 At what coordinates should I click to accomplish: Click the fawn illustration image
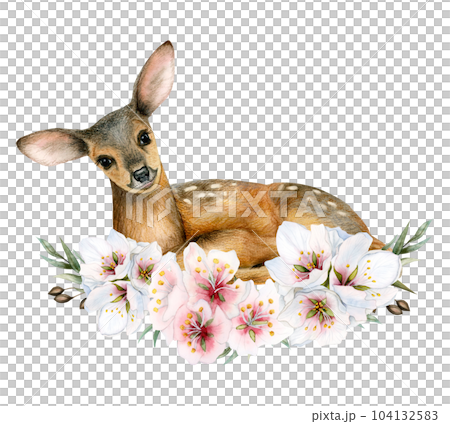tap(224, 202)
